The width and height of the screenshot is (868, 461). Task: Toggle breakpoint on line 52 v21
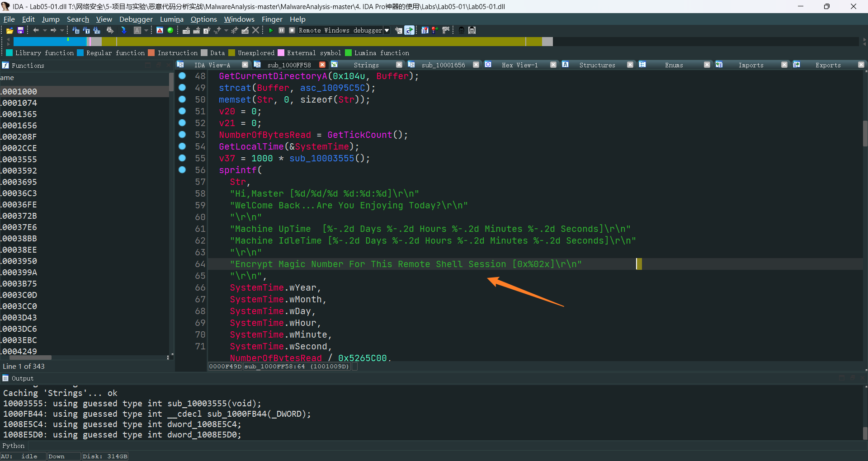click(182, 122)
